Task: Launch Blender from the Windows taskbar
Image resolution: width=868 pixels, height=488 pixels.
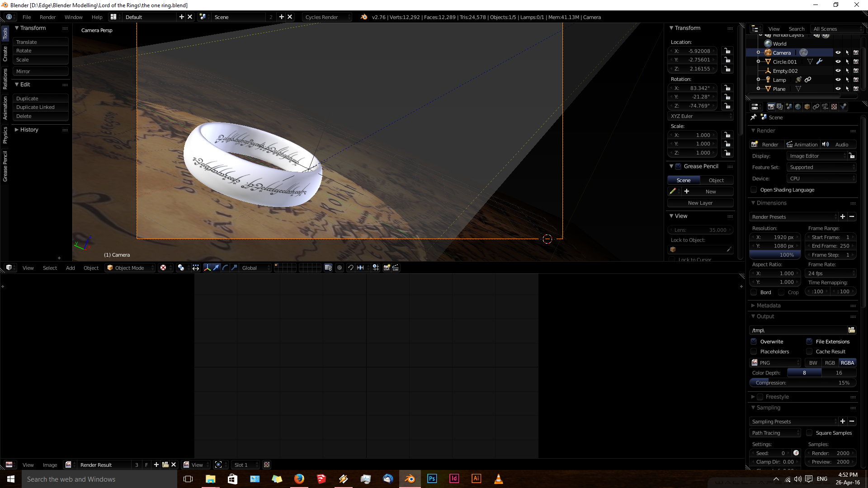Action: click(x=410, y=479)
